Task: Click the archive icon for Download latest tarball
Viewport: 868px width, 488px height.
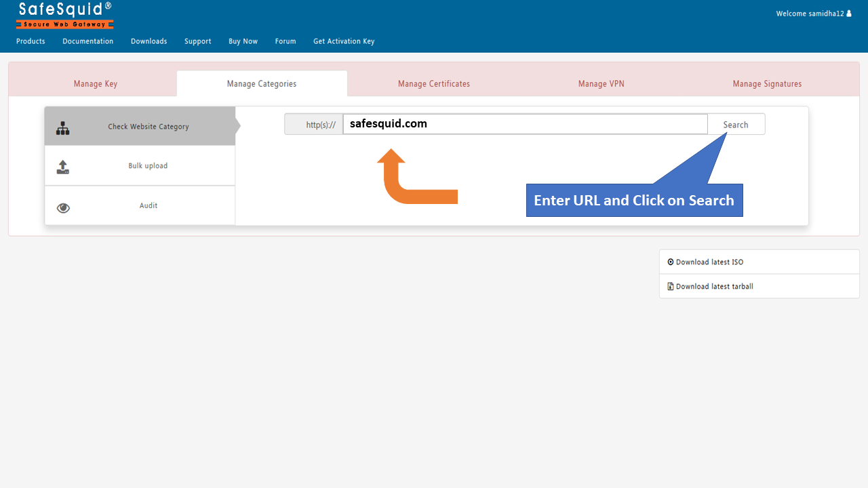Action: click(671, 286)
